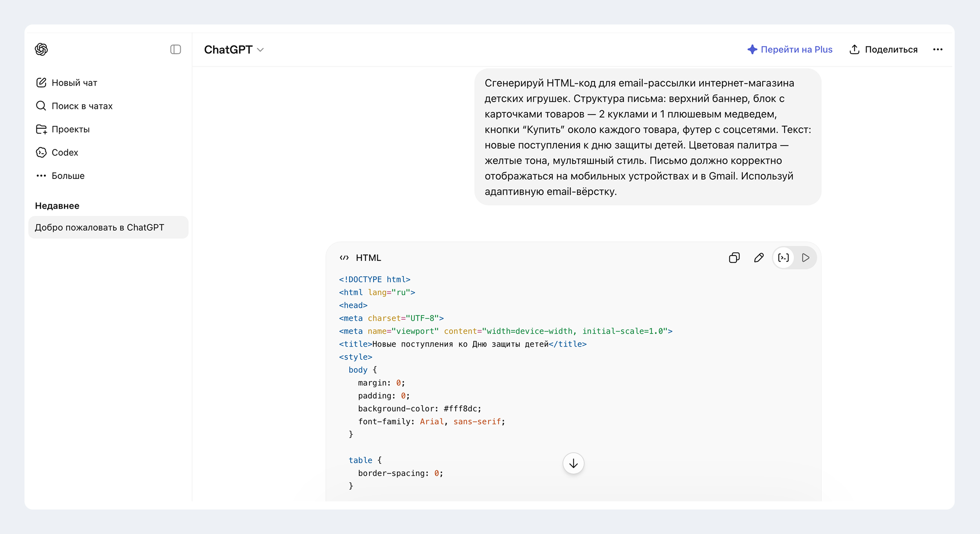The height and width of the screenshot is (534, 980).
Task: Click the Проекты folder icon
Action: (x=41, y=129)
